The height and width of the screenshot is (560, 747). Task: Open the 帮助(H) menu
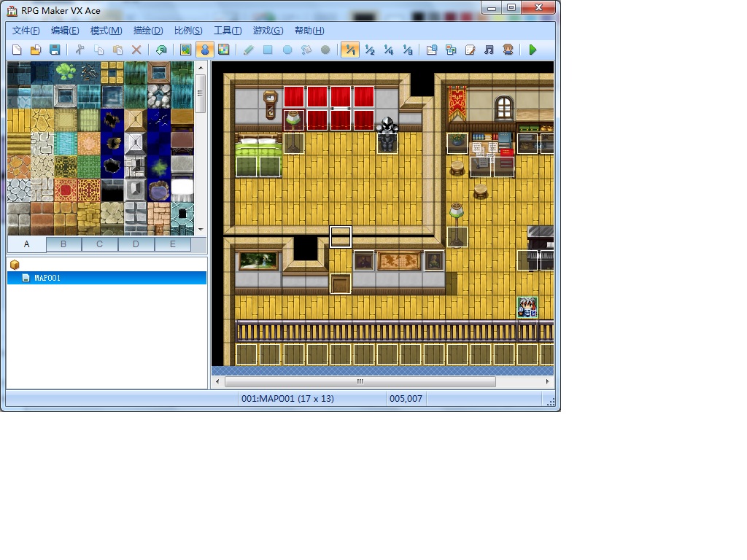coord(309,31)
